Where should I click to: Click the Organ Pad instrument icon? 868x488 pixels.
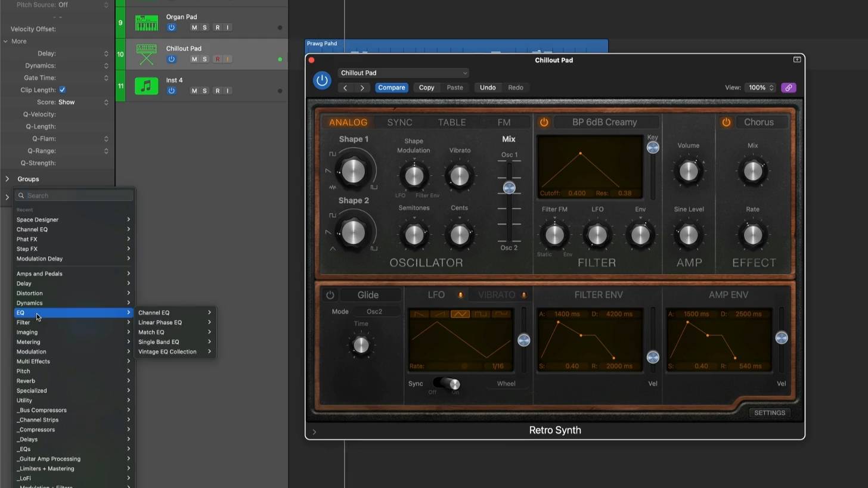pos(147,23)
